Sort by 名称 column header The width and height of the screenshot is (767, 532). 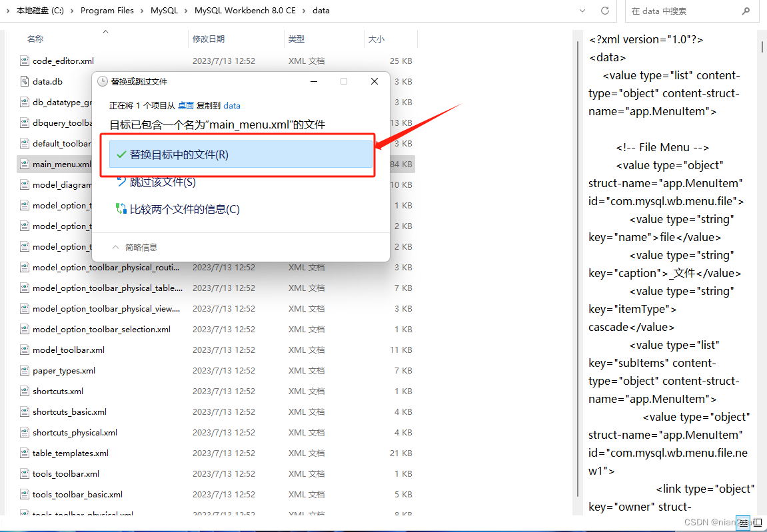tap(35, 39)
